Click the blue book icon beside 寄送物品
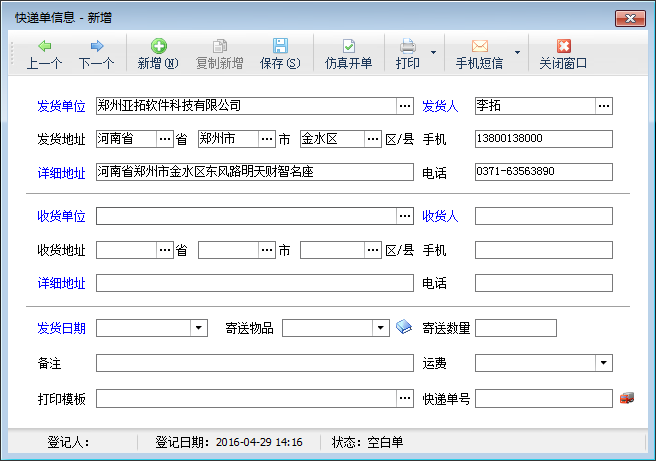Viewport: 656px width, 461px height. coord(403,328)
